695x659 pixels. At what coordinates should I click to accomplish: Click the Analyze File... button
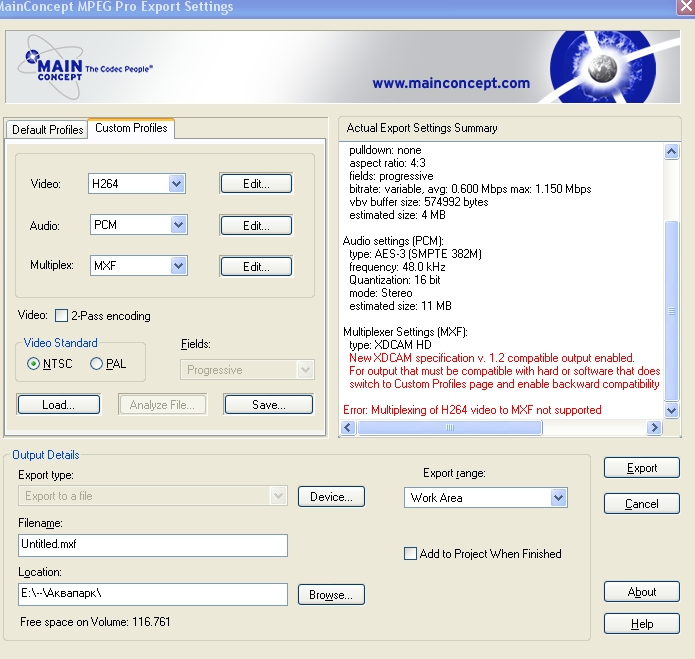pos(162,405)
